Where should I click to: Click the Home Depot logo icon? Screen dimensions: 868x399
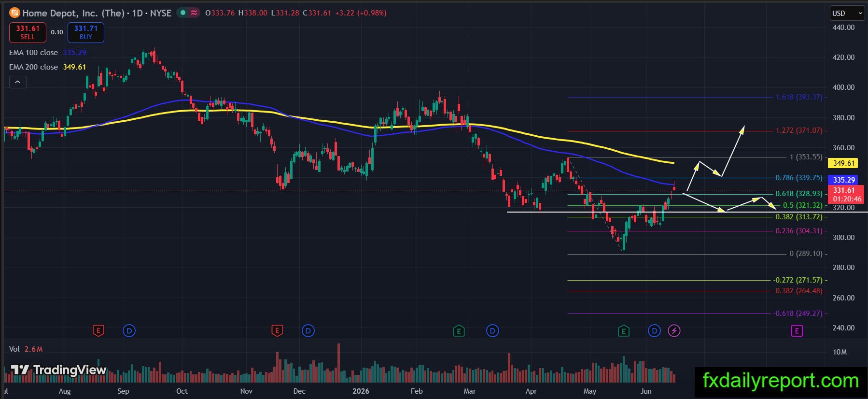point(14,13)
